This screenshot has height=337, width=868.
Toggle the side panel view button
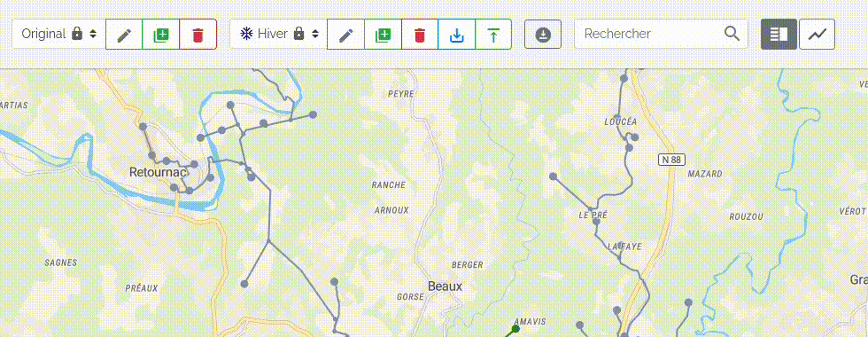click(779, 35)
